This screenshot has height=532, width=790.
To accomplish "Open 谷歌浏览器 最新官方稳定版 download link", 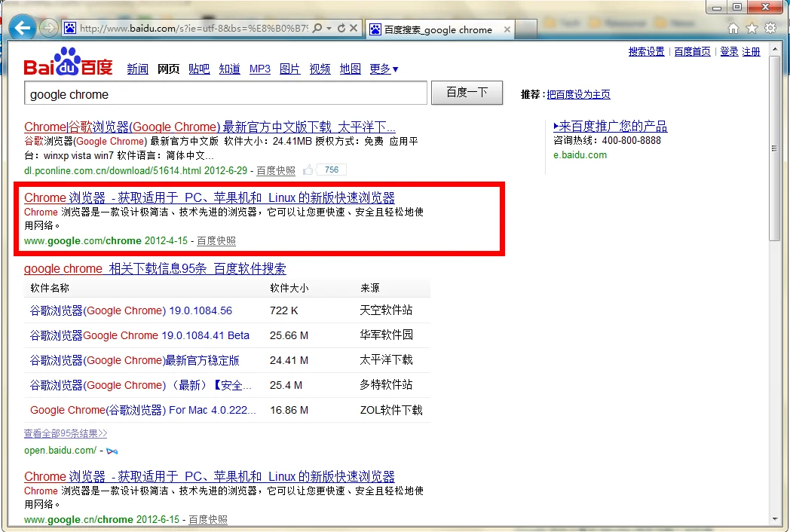I will click(134, 360).
